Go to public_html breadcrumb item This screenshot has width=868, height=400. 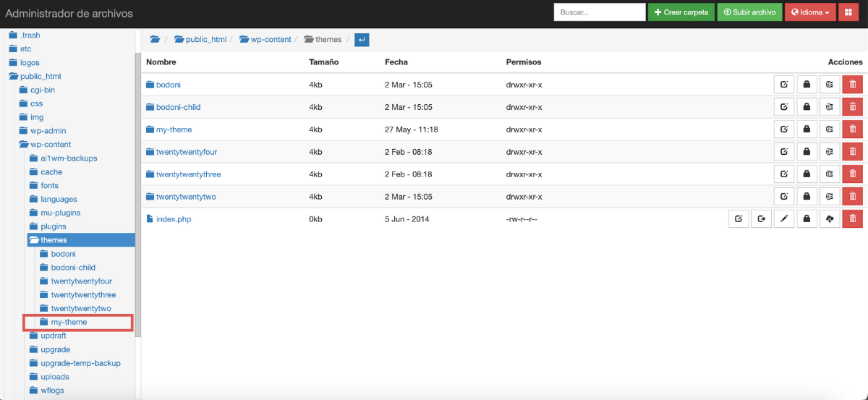[x=200, y=40]
